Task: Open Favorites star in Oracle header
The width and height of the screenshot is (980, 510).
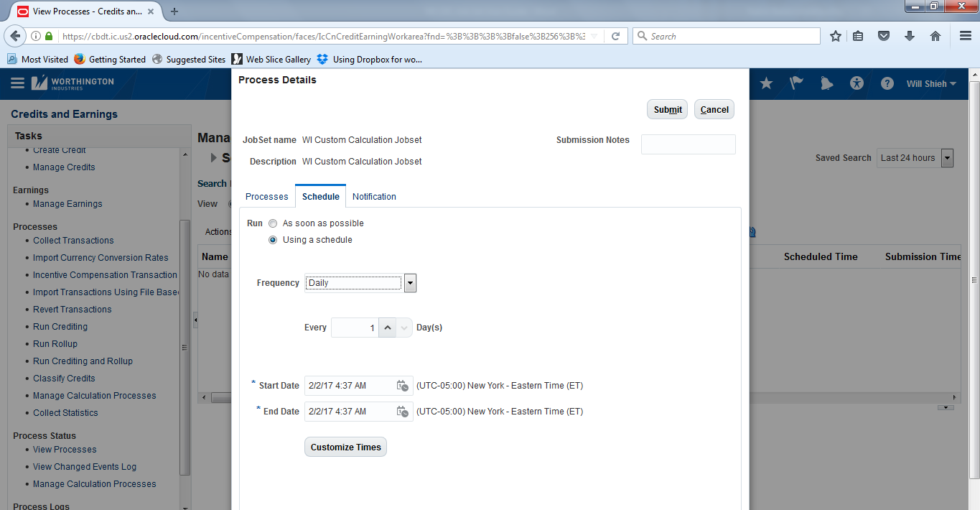Action: pyautogui.click(x=766, y=83)
